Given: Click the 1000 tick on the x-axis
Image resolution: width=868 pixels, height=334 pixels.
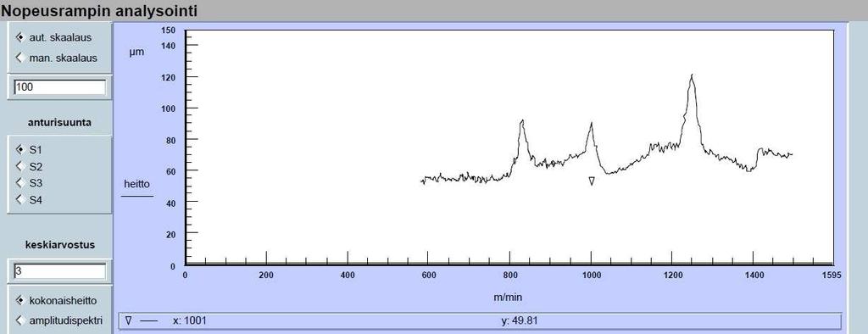Looking at the screenshot, I should (x=591, y=276).
